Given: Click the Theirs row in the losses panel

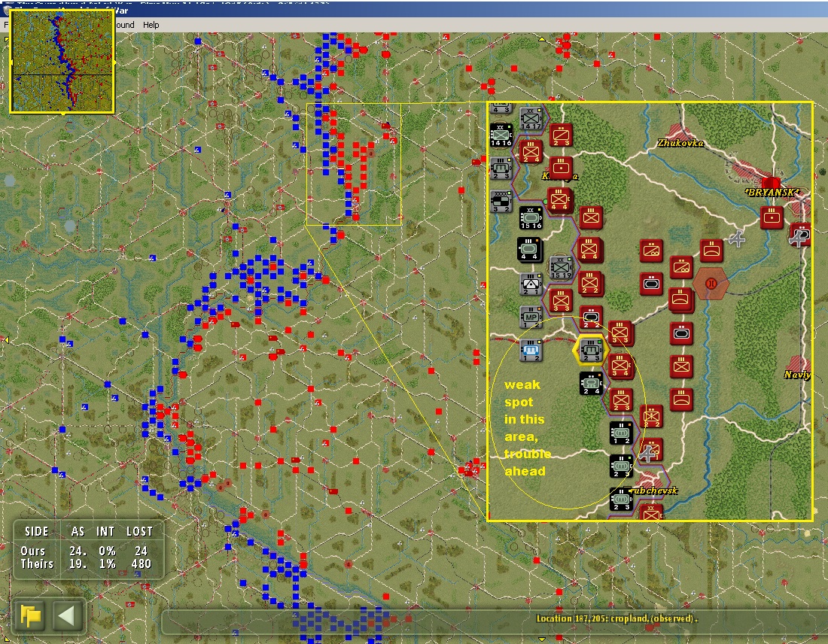Looking at the screenshot, I should click(x=86, y=563).
